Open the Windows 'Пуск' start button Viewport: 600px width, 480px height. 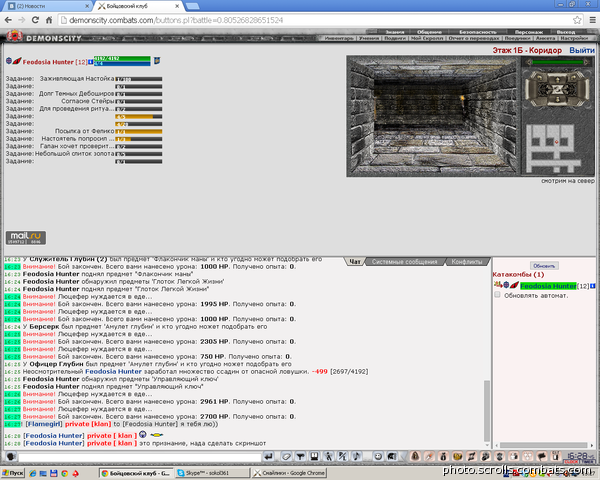[x=12, y=473]
